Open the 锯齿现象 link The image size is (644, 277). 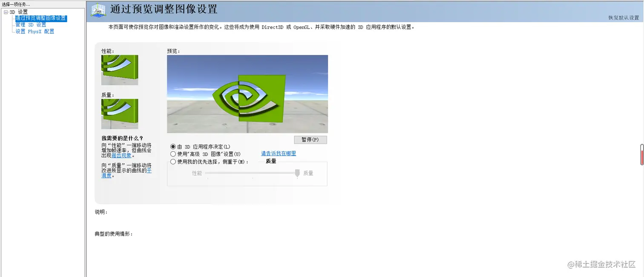pos(121,156)
